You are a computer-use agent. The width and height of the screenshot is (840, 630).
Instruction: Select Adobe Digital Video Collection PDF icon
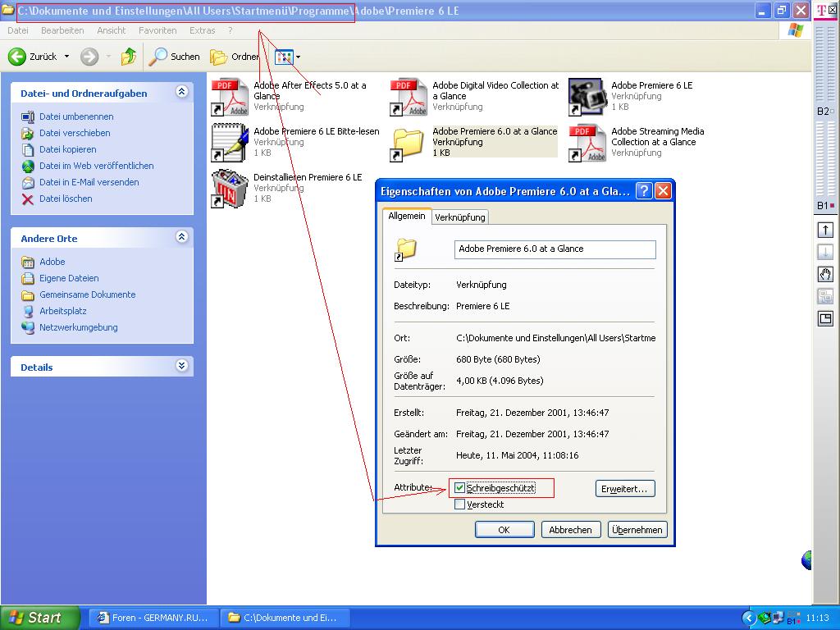click(409, 97)
